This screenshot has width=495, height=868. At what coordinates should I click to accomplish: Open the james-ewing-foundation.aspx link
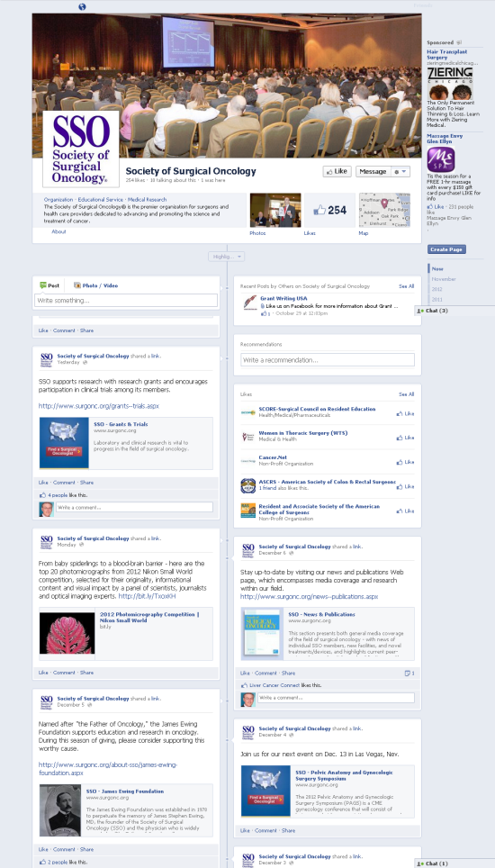click(x=108, y=768)
